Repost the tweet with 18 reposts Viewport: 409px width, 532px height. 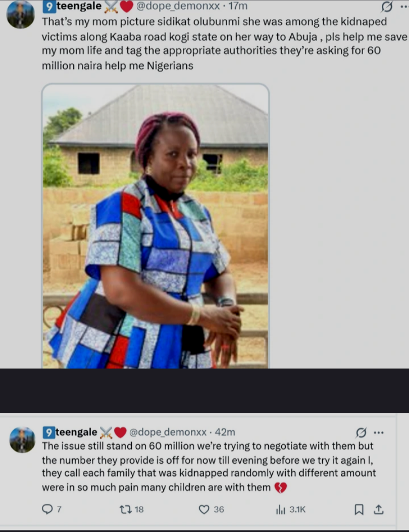click(126, 509)
